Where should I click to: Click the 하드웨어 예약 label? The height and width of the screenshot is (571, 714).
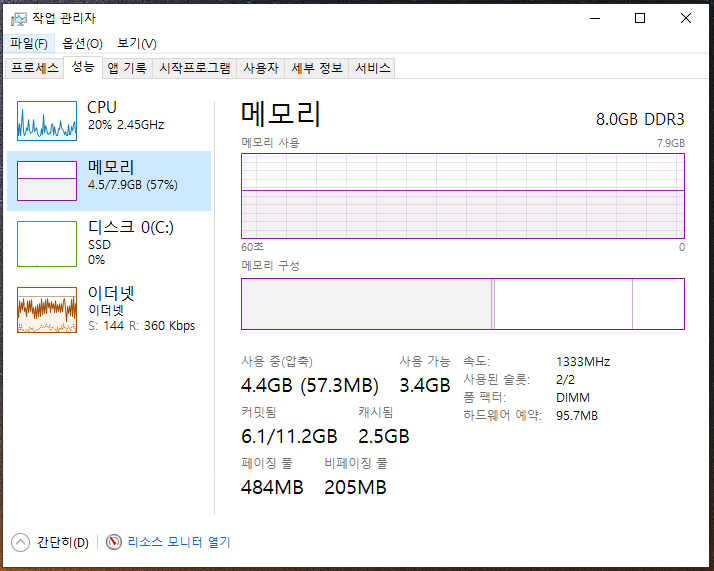[502, 415]
